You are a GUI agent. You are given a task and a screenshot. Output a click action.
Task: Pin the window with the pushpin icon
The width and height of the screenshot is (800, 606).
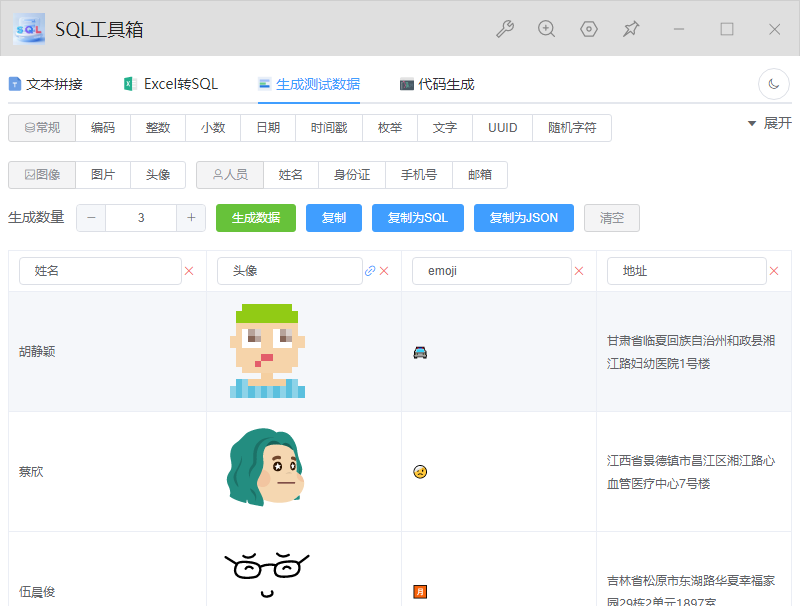631,29
